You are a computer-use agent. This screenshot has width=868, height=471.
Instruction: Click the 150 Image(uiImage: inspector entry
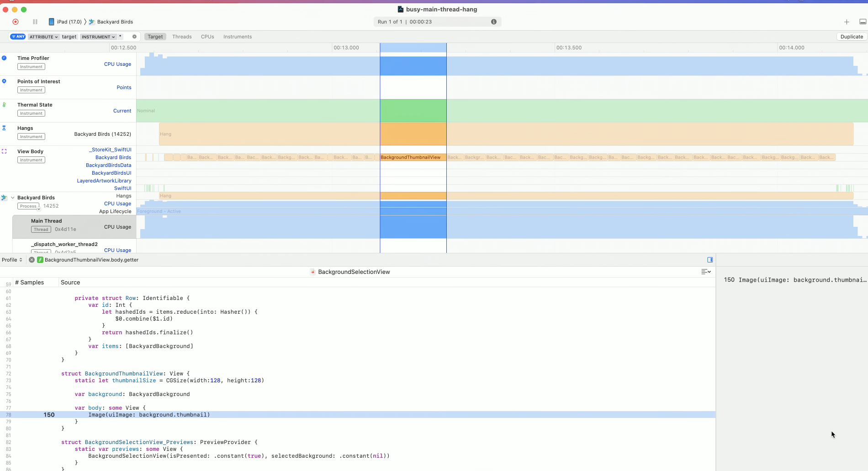click(795, 280)
